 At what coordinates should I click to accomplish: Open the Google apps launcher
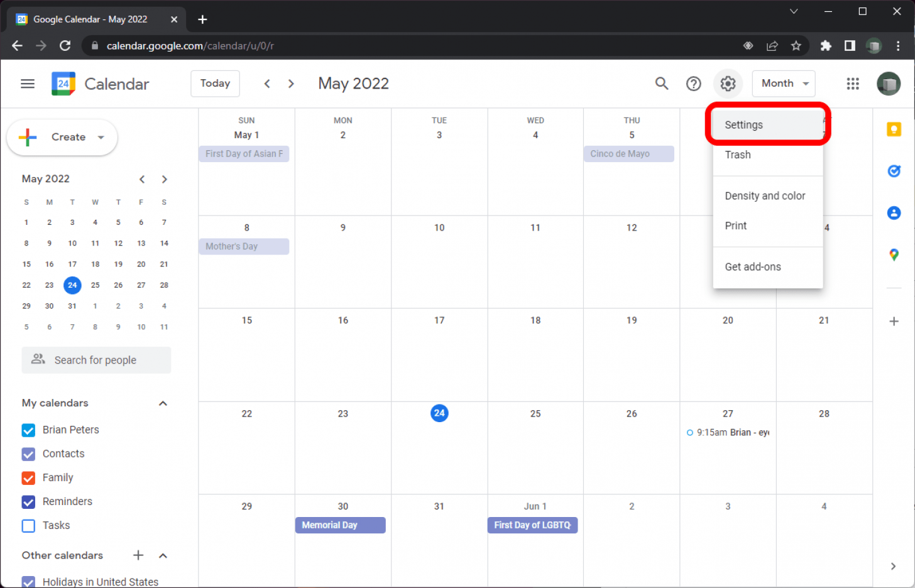[x=853, y=83]
